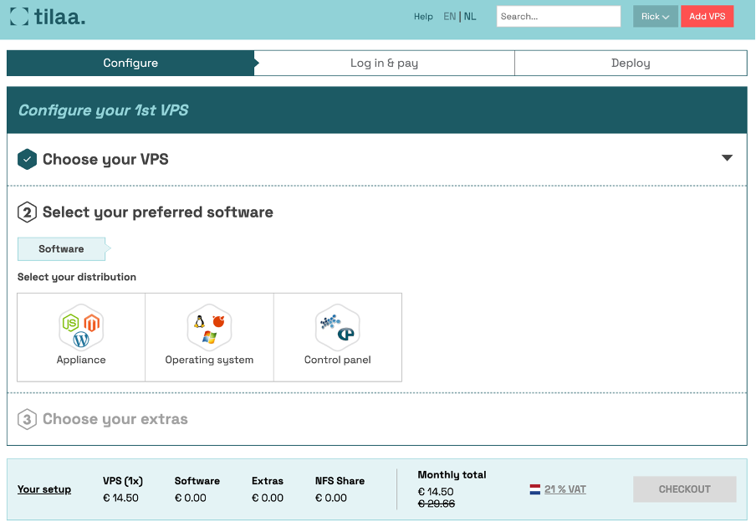This screenshot has height=532, width=756.
Task: Click the Select your preferred software heading
Action: coord(158,212)
